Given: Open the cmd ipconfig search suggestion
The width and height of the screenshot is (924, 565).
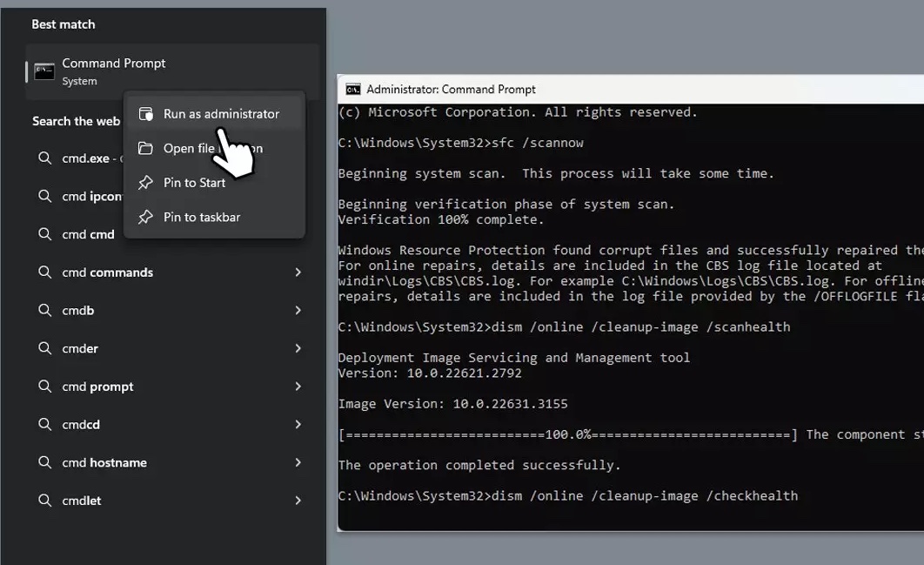Looking at the screenshot, I should pos(91,196).
